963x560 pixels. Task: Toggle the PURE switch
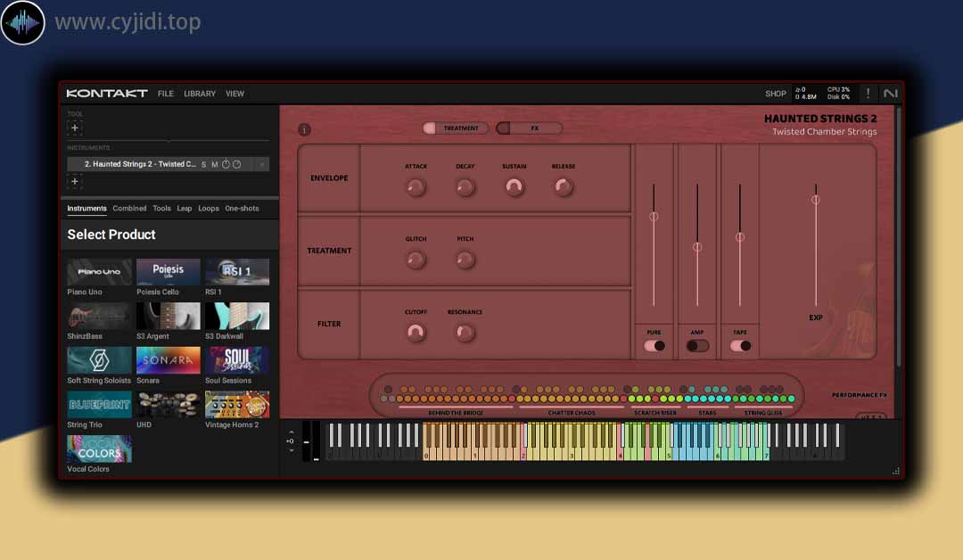tap(654, 346)
